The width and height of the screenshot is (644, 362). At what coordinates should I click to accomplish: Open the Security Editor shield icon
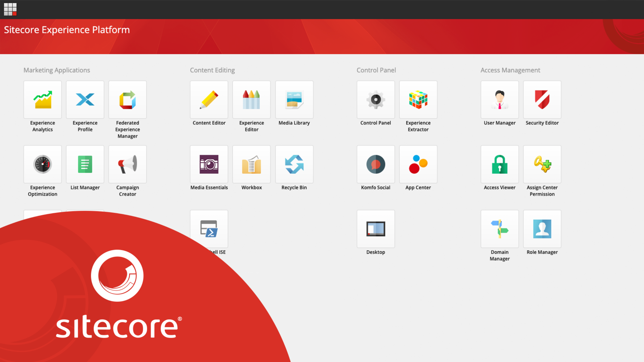(542, 100)
